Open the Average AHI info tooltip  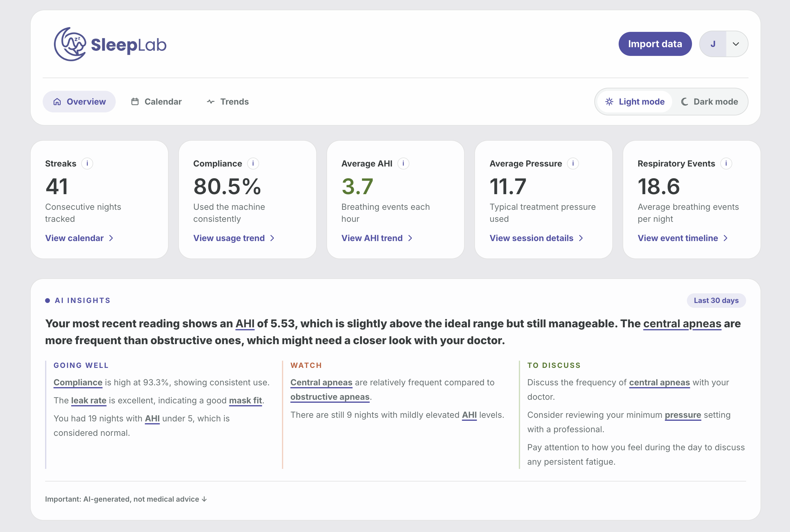pos(403,164)
